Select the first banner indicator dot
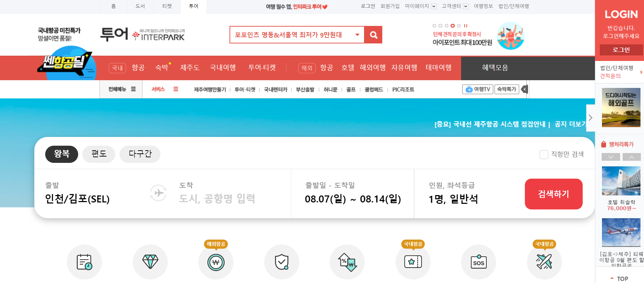Image resolution: width=644 pixels, height=283 pixels. pyautogui.click(x=434, y=26)
